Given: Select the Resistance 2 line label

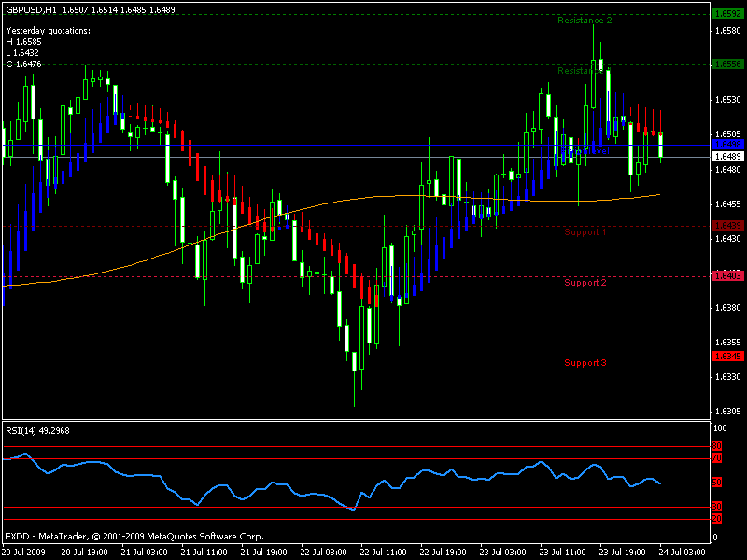Looking at the screenshot, I should point(585,20).
